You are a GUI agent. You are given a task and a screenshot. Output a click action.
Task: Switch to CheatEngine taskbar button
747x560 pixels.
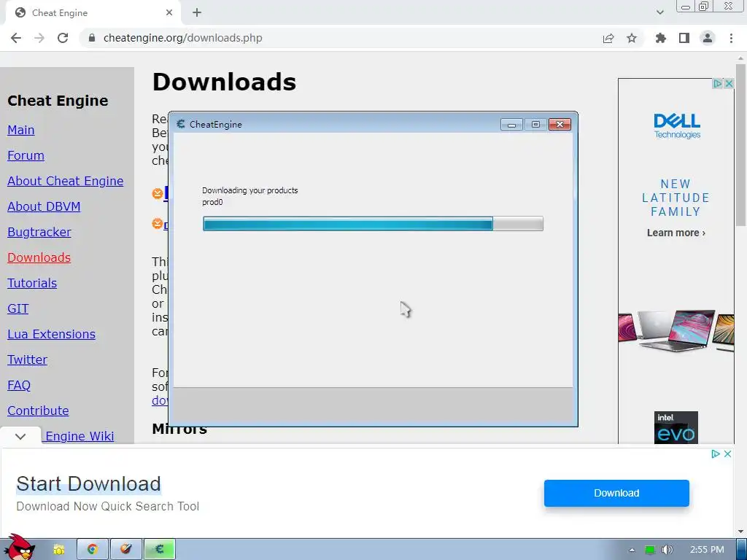(x=160, y=550)
